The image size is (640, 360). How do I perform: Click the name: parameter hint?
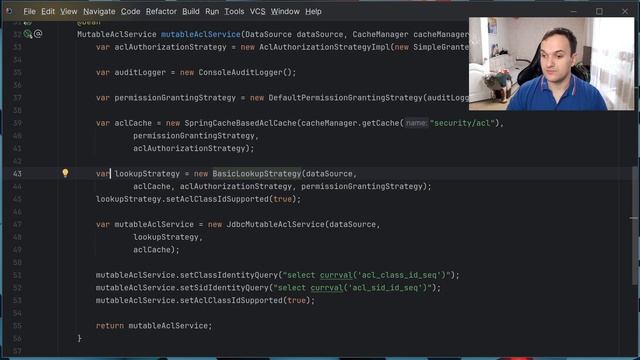point(416,123)
